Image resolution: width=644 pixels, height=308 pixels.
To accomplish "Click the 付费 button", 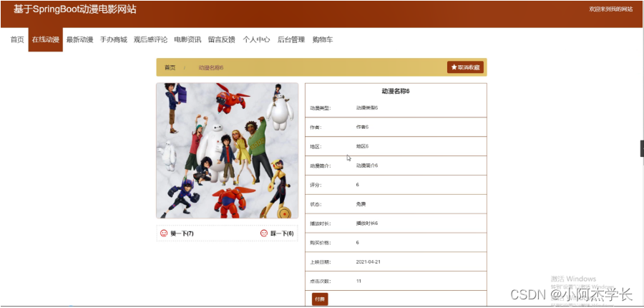I will tap(320, 299).
